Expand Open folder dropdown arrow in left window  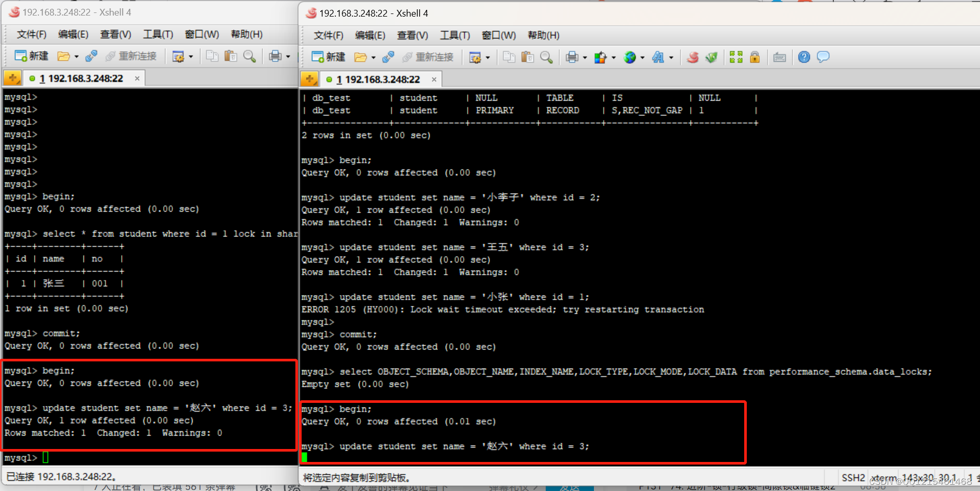point(76,57)
